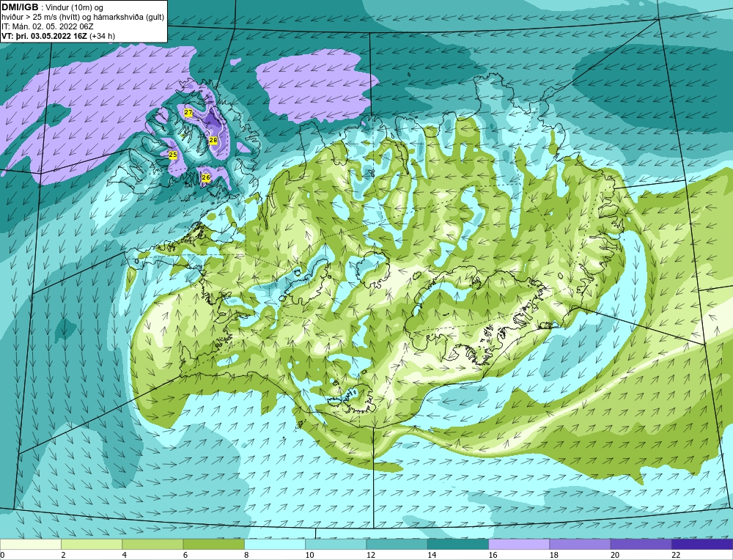This screenshot has height=560, width=733.
Task: Click the yellow gust label 28
Action: 213,140
